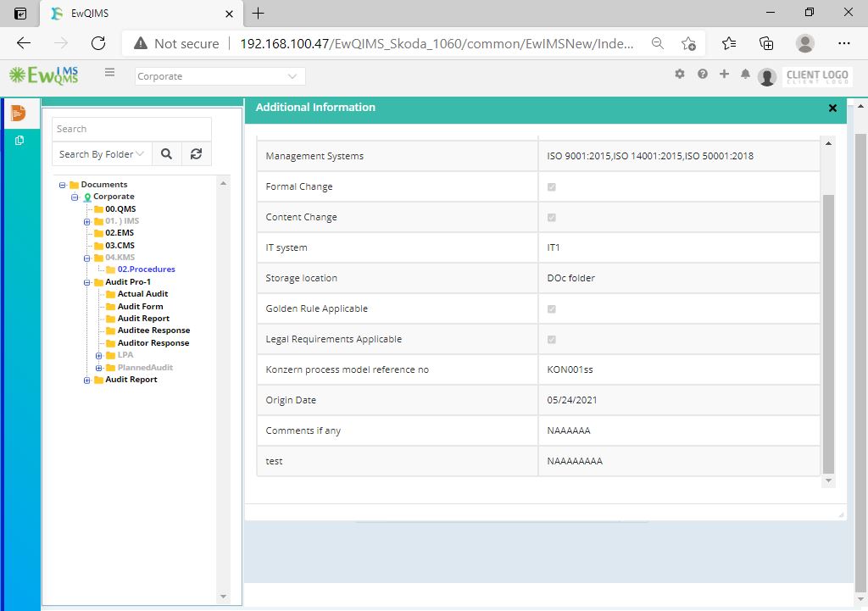
Task: Expand the Audit Report root folder
Action: coord(87,380)
